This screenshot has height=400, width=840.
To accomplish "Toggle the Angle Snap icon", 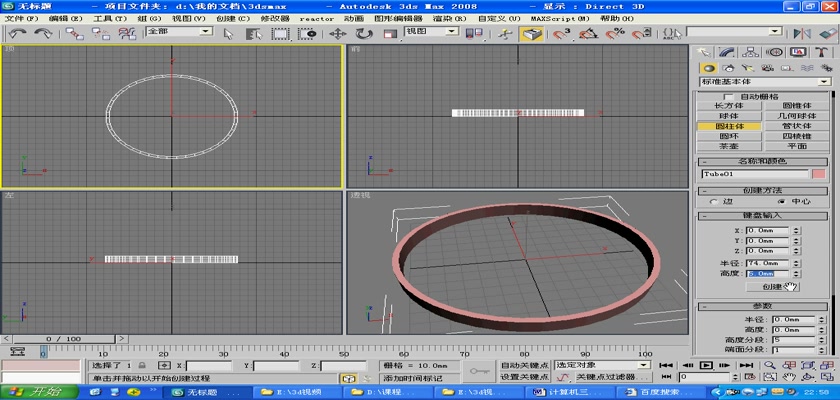I will coord(589,34).
